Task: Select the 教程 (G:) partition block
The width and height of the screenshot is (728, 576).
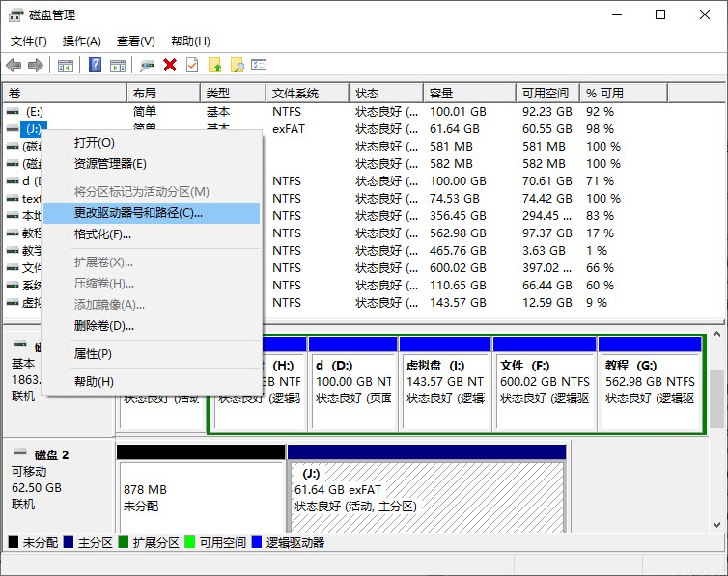Action: 650,386
